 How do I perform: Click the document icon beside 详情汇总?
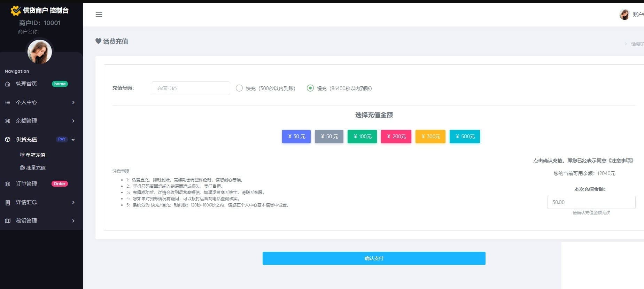8,202
